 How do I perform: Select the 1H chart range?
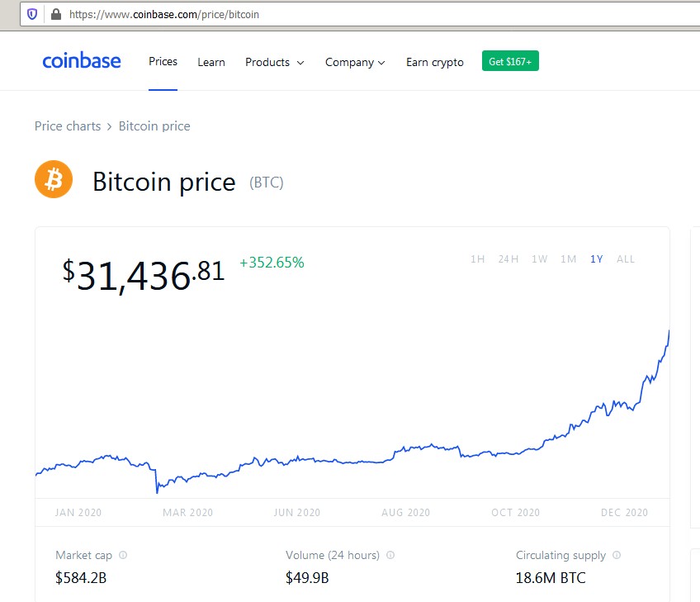477,259
